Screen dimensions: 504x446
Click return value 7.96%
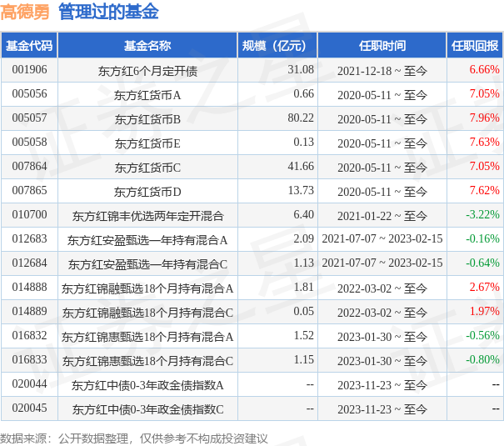pos(484,118)
